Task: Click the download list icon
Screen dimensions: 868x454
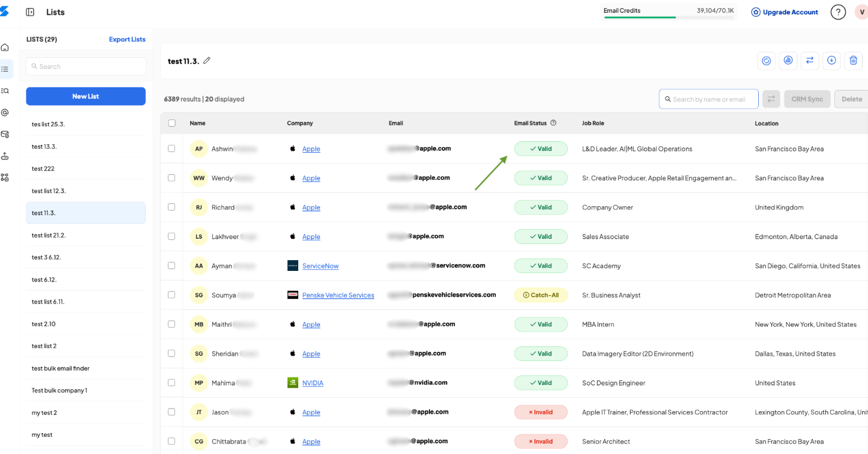Action: coord(832,60)
